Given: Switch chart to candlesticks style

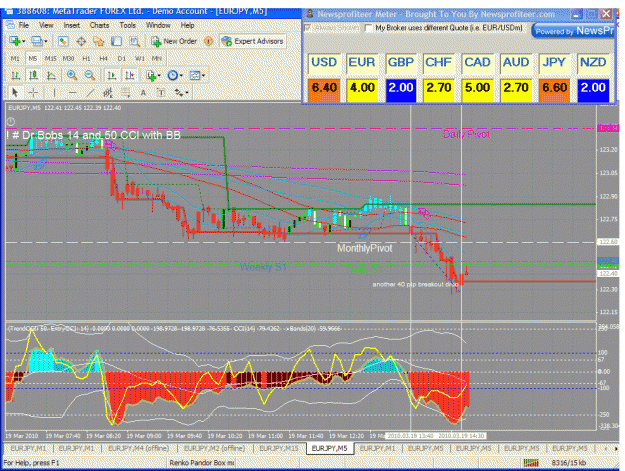Looking at the screenshot, I should (33, 75).
